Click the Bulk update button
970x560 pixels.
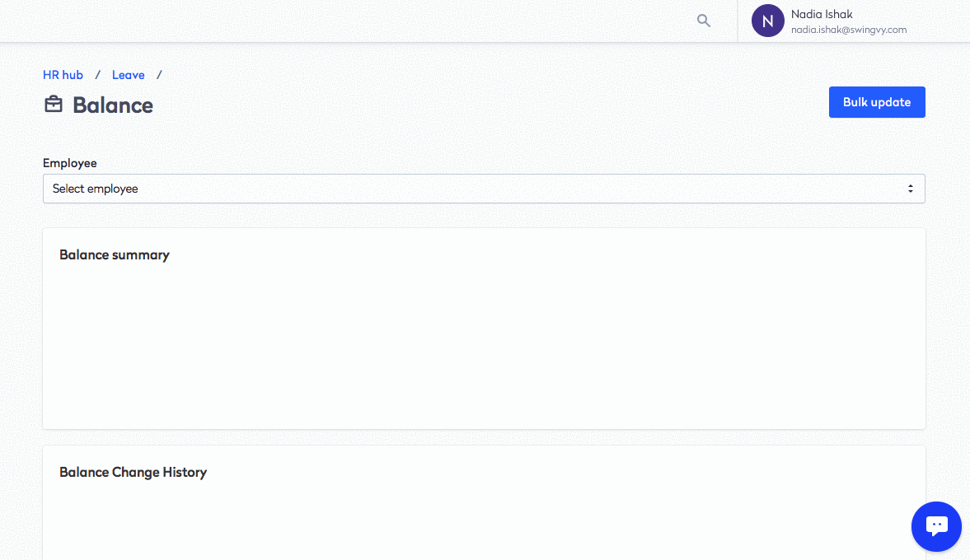tap(877, 102)
